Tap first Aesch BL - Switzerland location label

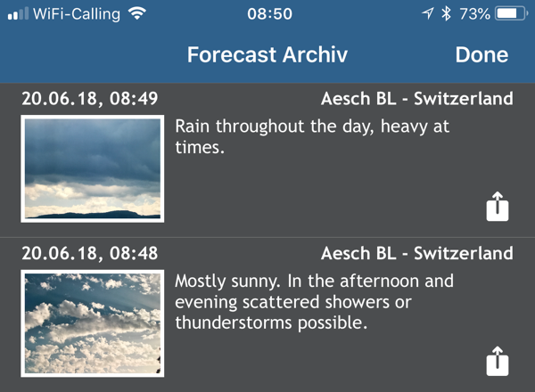(417, 99)
